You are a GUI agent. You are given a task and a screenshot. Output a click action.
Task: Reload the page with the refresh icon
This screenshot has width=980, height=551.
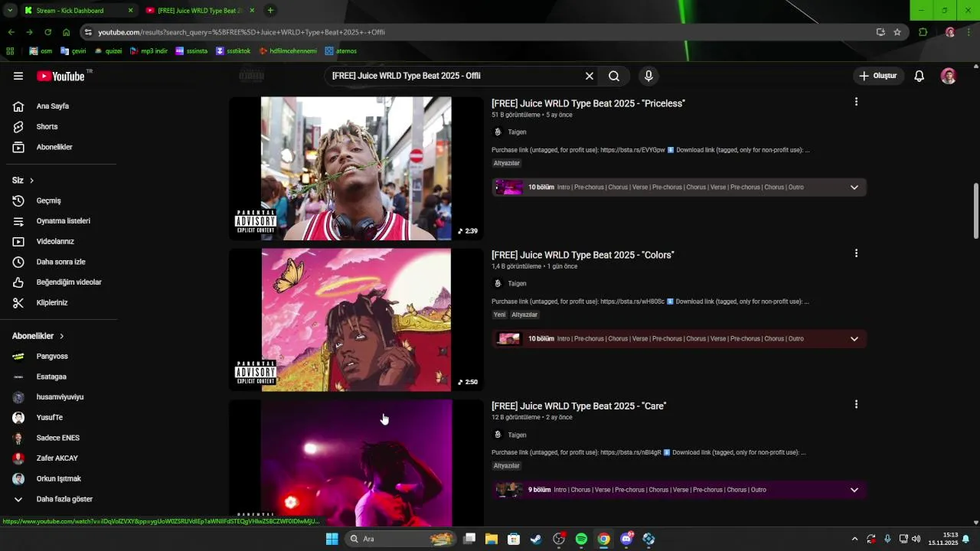47,32
